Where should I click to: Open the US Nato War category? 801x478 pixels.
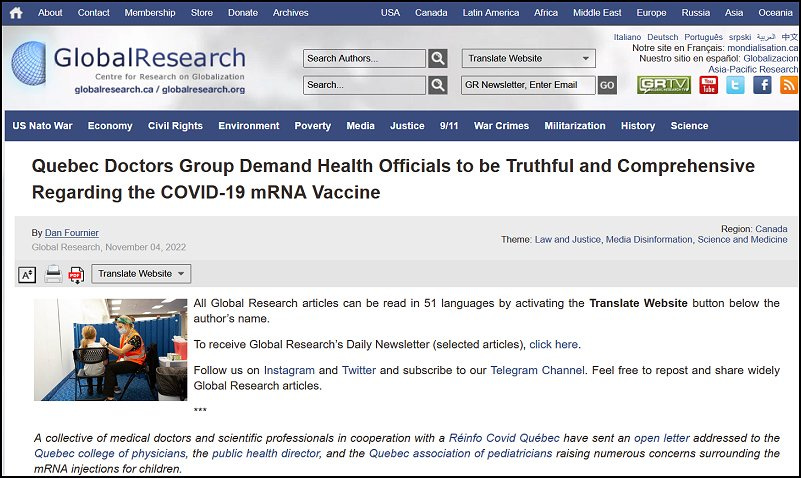[x=42, y=126]
